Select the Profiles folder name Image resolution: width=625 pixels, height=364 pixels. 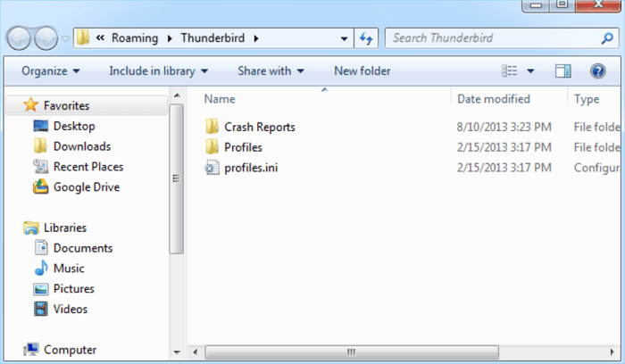(243, 147)
